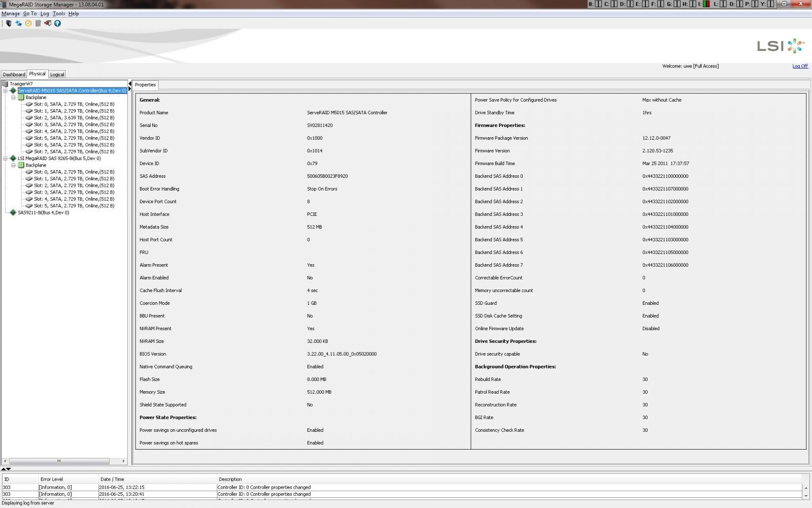This screenshot has width=812, height=508.
Task: Expand log panel with up arrow
Action: [x=4, y=469]
